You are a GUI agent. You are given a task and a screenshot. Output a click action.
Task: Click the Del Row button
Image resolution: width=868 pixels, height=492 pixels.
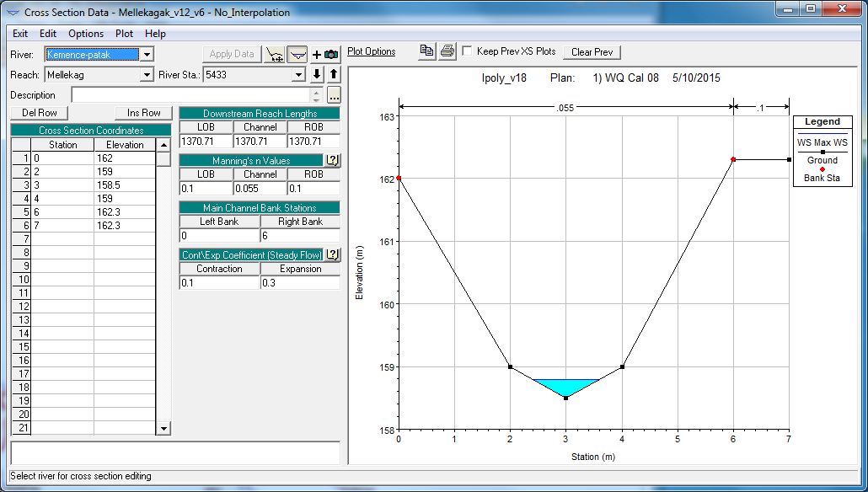[x=40, y=113]
